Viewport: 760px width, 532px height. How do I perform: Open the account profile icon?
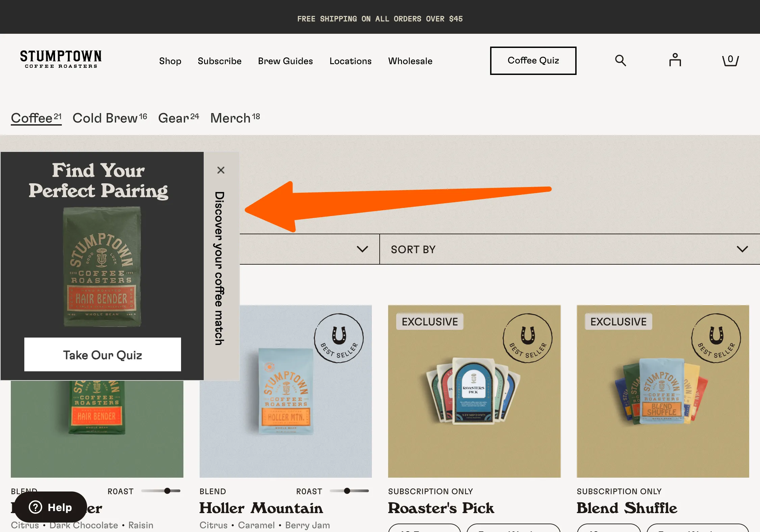pos(675,60)
